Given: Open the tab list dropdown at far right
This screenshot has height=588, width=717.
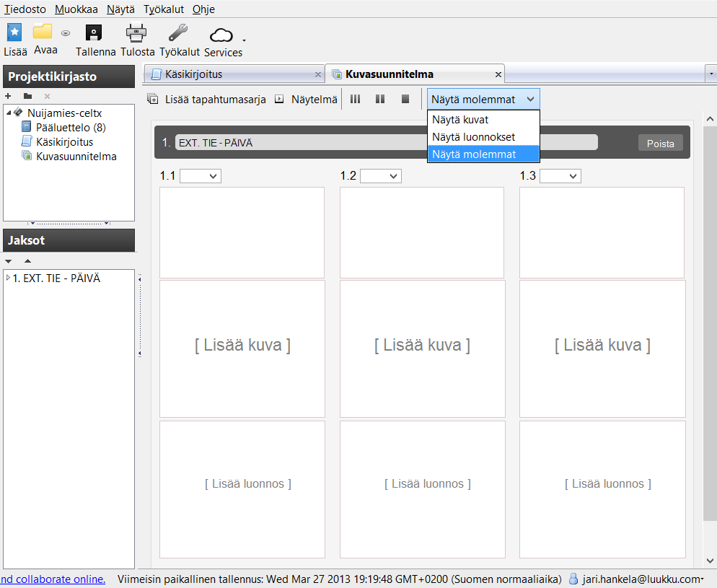Looking at the screenshot, I should (711, 74).
